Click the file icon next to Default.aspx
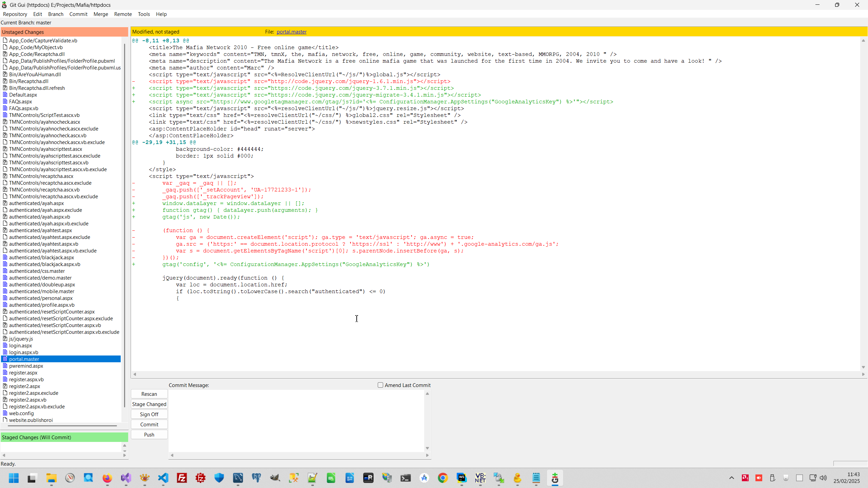The height and width of the screenshot is (488, 868). point(5,95)
